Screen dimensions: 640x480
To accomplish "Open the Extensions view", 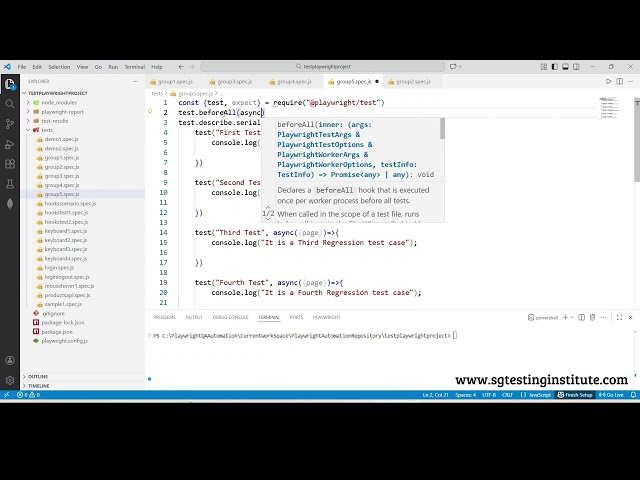I will point(10,164).
